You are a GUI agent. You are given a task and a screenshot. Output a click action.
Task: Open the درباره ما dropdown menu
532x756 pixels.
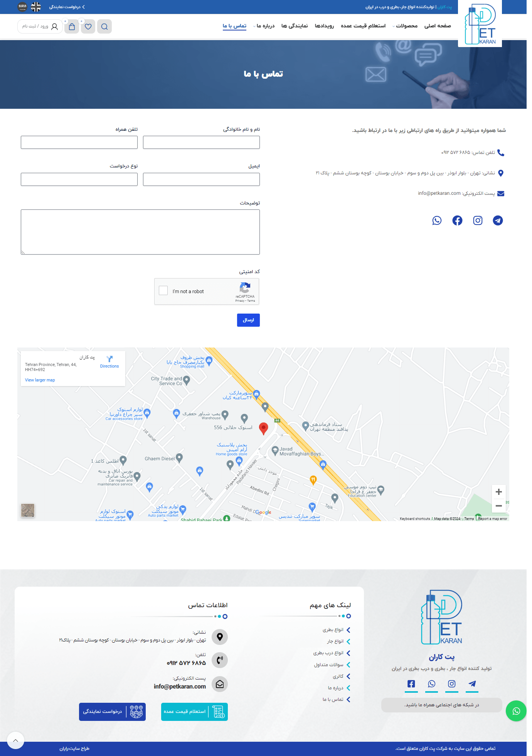264,26
